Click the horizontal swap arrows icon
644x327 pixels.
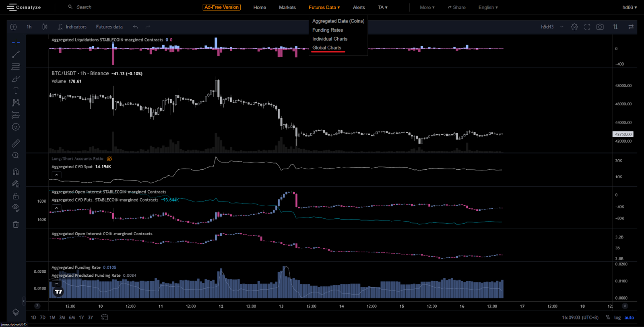(x=631, y=27)
